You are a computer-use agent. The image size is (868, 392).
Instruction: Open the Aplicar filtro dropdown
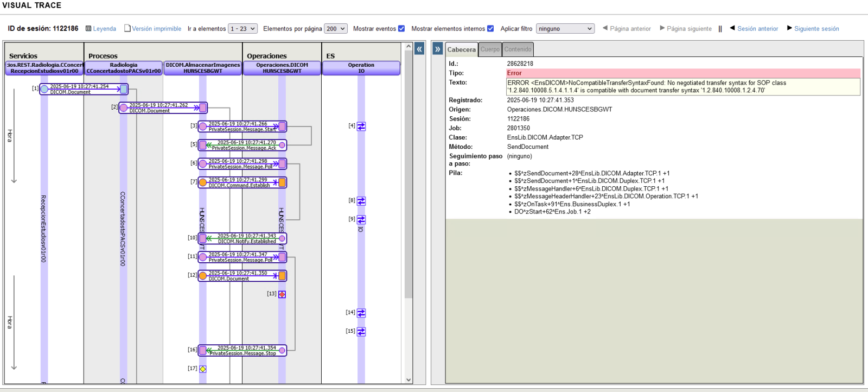(x=565, y=29)
